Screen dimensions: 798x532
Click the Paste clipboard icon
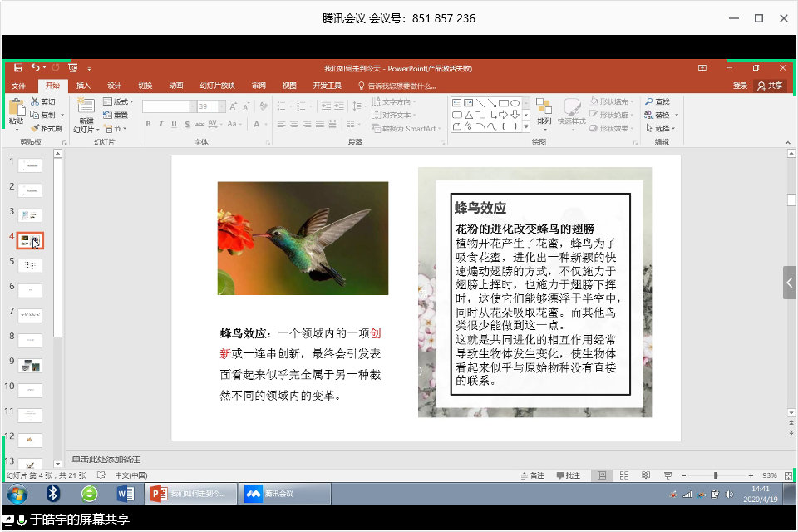(x=16, y=106)
